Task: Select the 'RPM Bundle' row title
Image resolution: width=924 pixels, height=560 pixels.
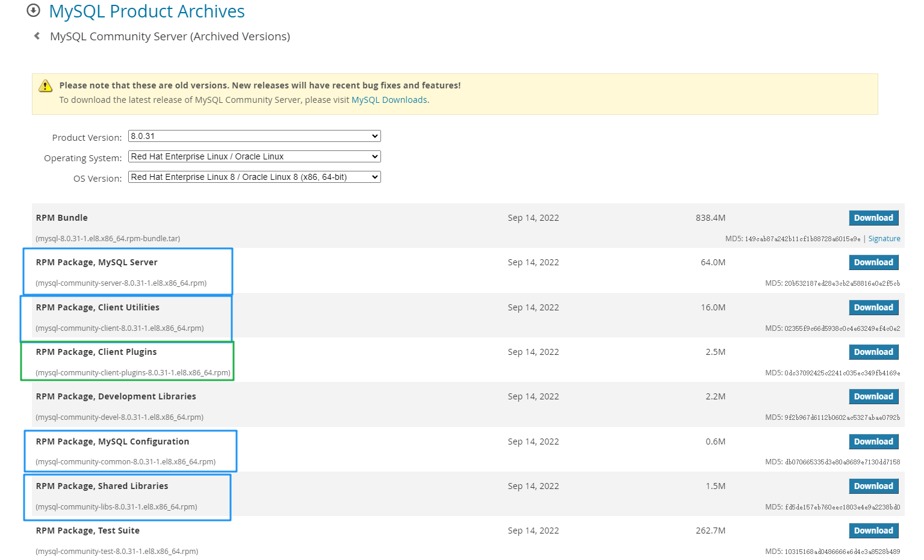Action: 62,218
